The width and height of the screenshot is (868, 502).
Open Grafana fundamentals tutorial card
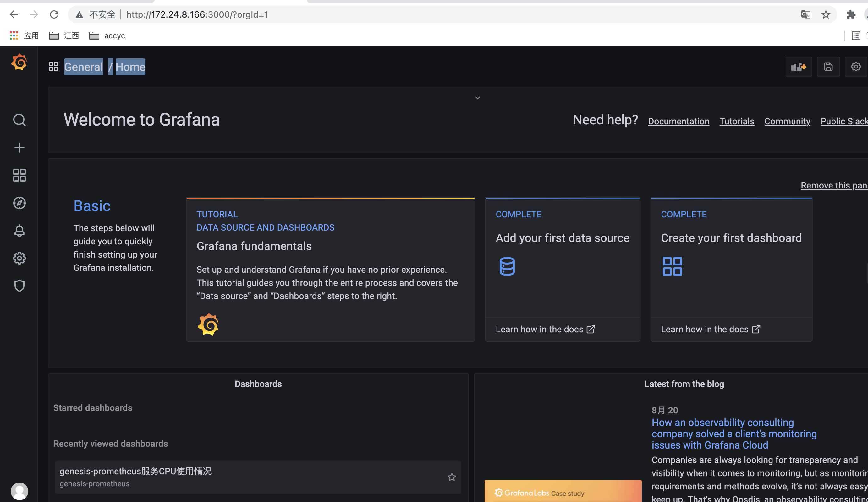(x=330, y=270)
